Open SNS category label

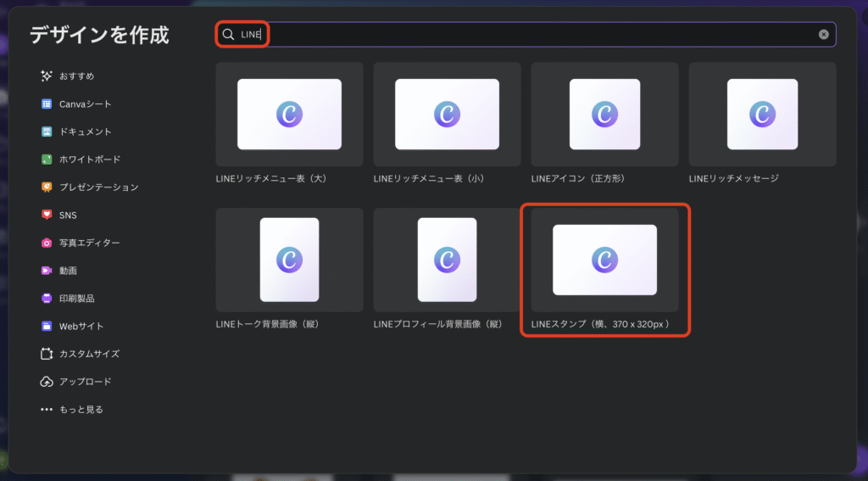[x=68, y=215]
